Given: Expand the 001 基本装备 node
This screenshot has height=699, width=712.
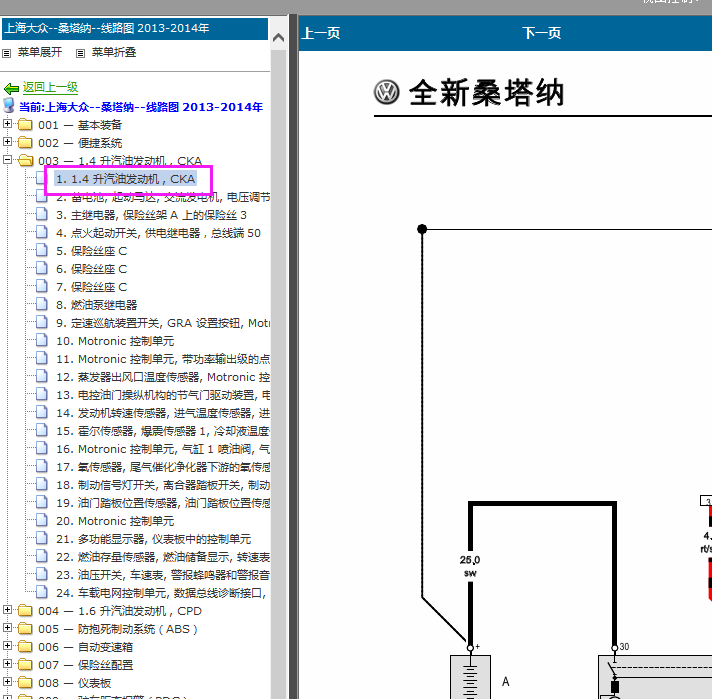Looking at the screenshot, I should (x=7, y=124).
